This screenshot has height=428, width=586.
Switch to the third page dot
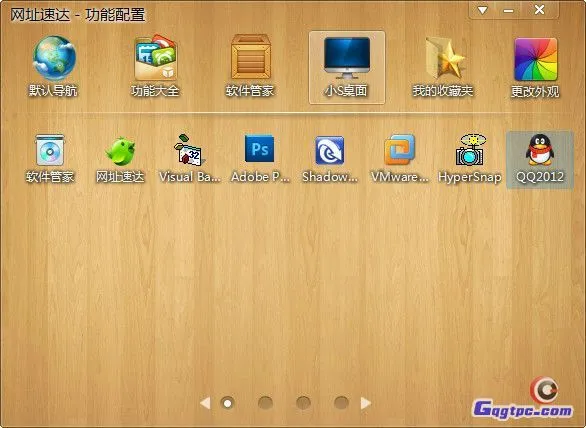pyautogui.click(x=303, y=403)
